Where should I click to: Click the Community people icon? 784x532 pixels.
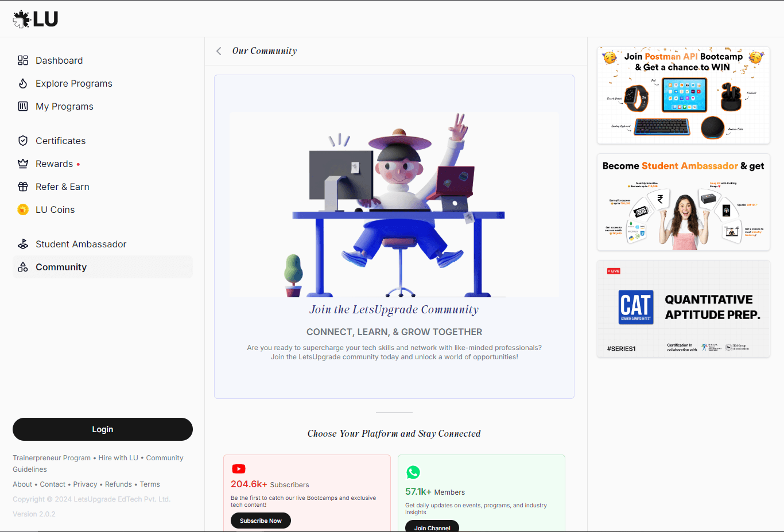(23, 266)
